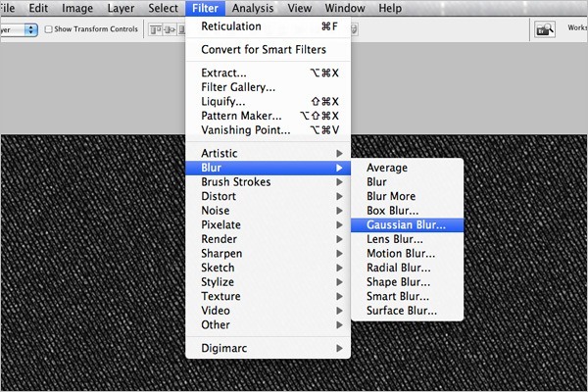Screen dimensions: 588x392
Task: Open the Bridge browse icon
Action: click(x=545, y=29)
